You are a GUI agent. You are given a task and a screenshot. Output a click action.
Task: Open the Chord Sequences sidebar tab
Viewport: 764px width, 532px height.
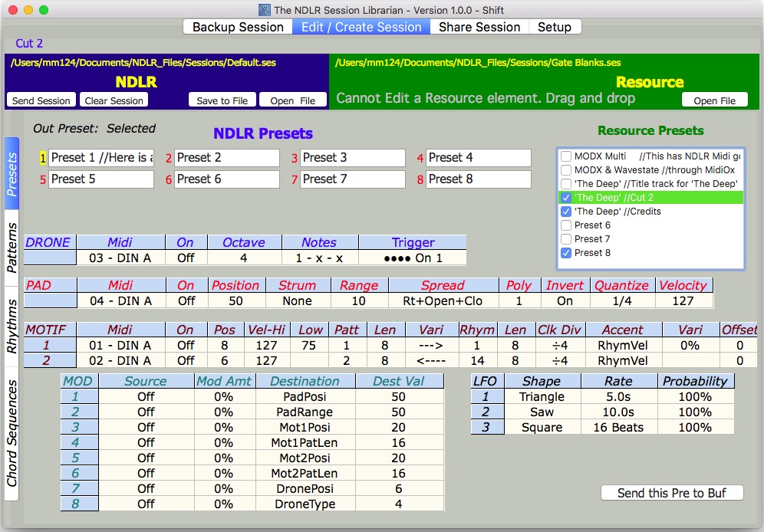click(x=11, y=429)
